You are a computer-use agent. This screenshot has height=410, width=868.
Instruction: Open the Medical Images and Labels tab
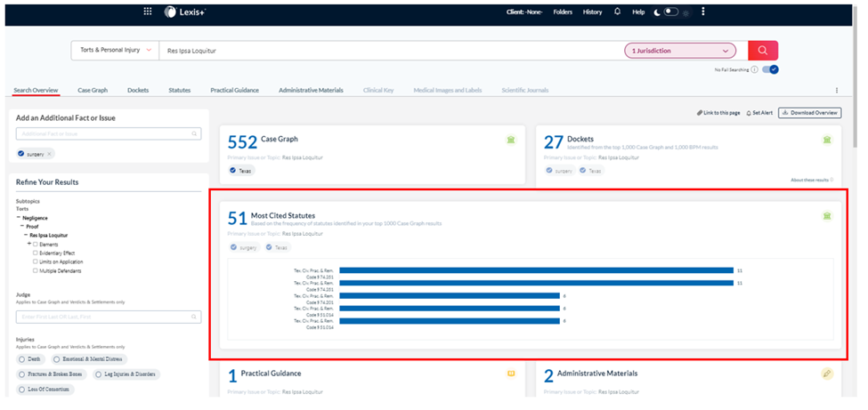[447, 90]
